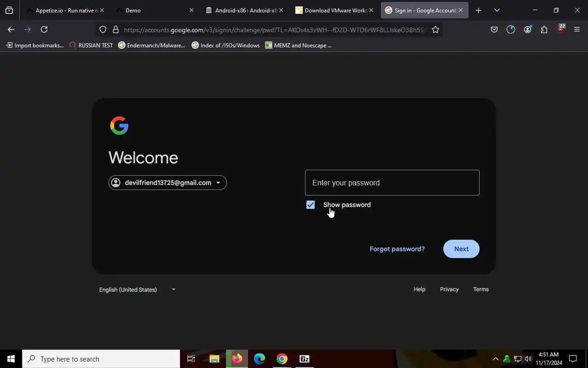Show hidden system tray icons
This screenshot has width=588, height=368.
pos(495,359)
